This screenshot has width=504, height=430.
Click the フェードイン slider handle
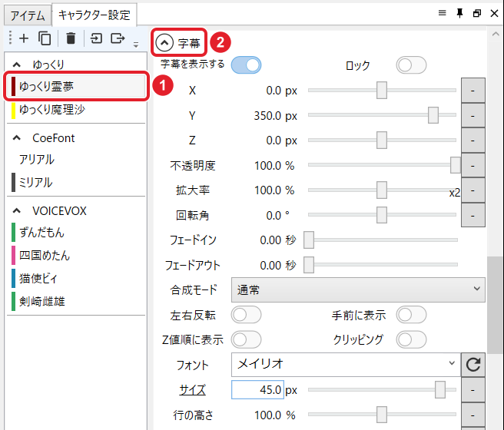[x=309, y=240]
